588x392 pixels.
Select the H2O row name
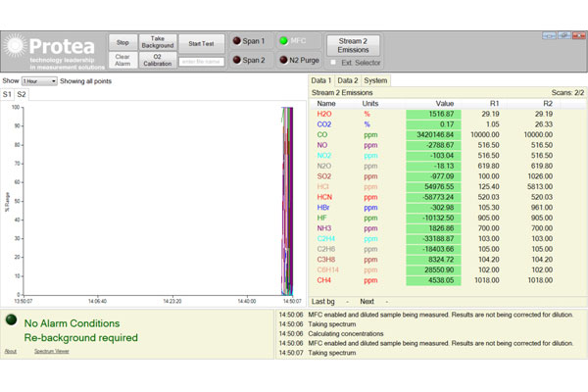324,114
